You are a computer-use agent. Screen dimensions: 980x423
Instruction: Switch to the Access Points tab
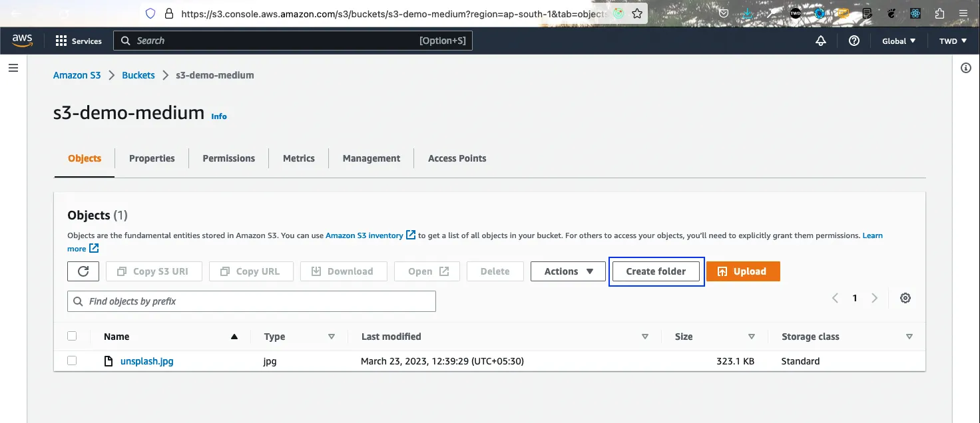click(457, 158)
